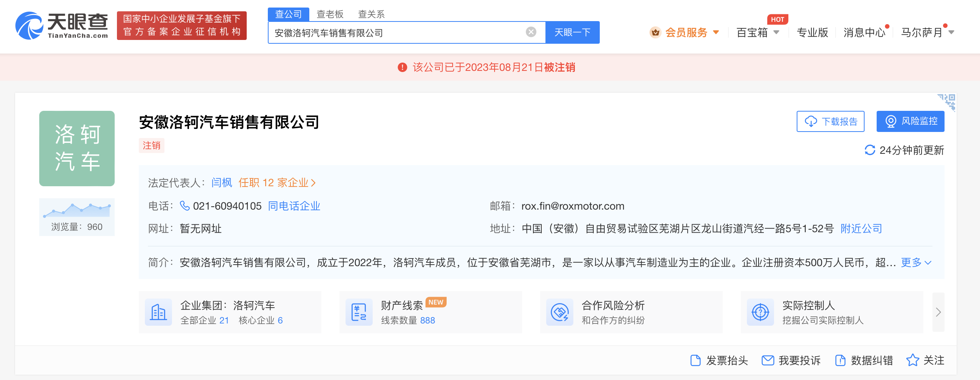Click the phone icon beside 021-60940105
Viewport: 980px width, 380px height.
(185, 206)
